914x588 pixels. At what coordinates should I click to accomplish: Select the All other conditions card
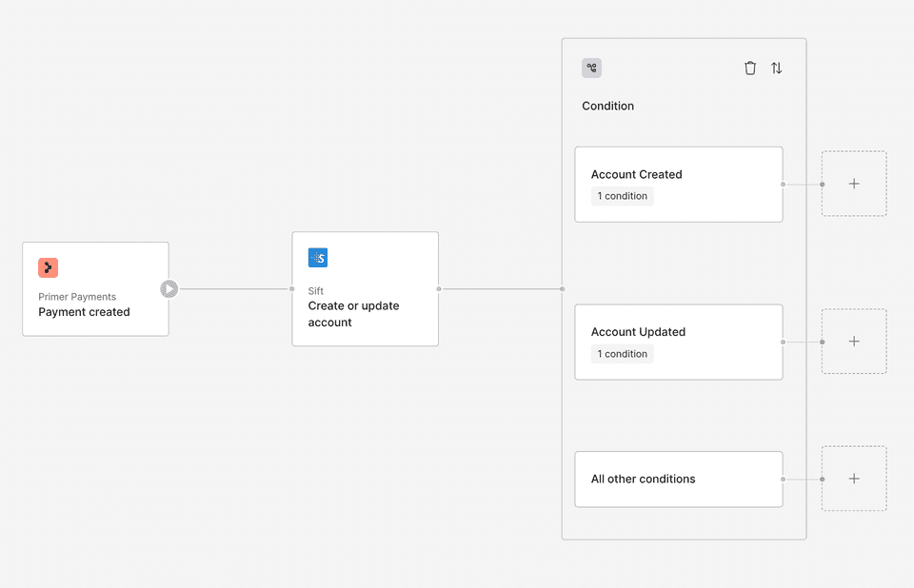point(679,479)
